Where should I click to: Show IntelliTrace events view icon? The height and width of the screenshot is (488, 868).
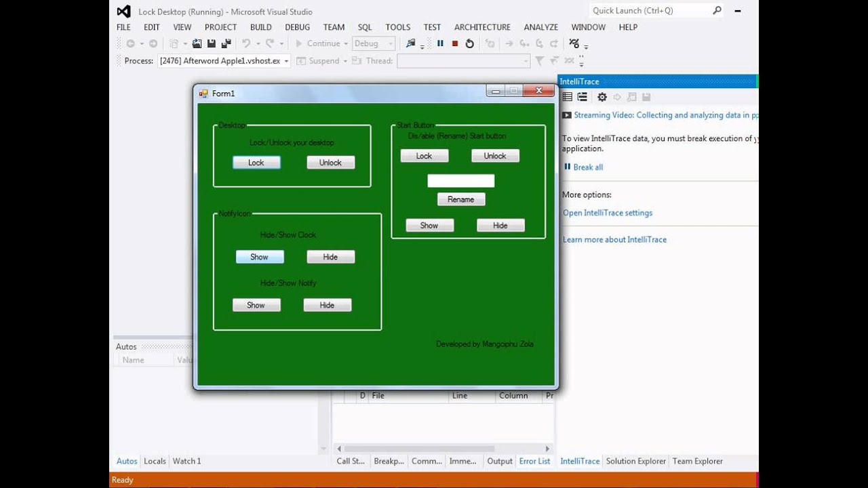(568, 97)
